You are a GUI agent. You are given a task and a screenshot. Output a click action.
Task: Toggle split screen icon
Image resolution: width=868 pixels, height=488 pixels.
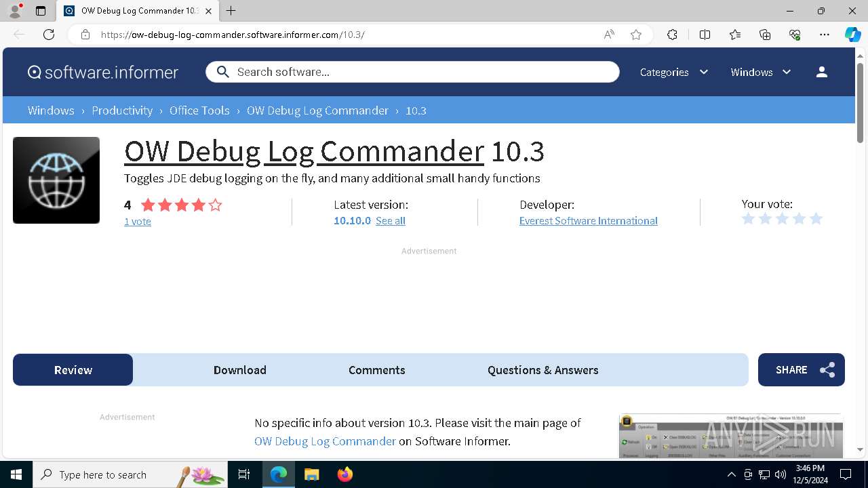click(x=705, y=35)
